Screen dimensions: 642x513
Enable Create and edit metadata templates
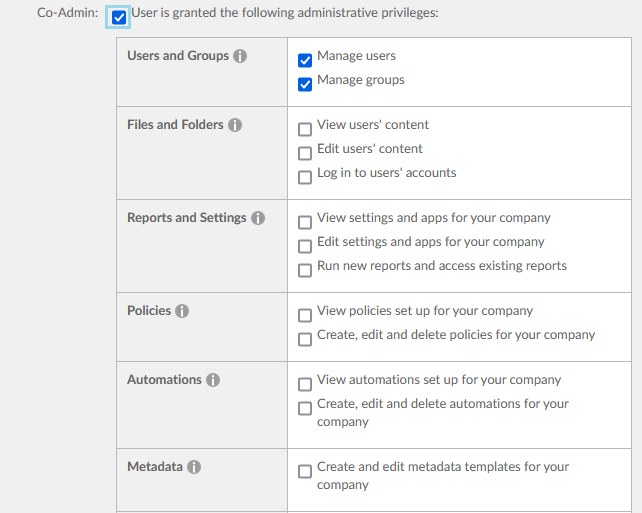click(305, 471)
